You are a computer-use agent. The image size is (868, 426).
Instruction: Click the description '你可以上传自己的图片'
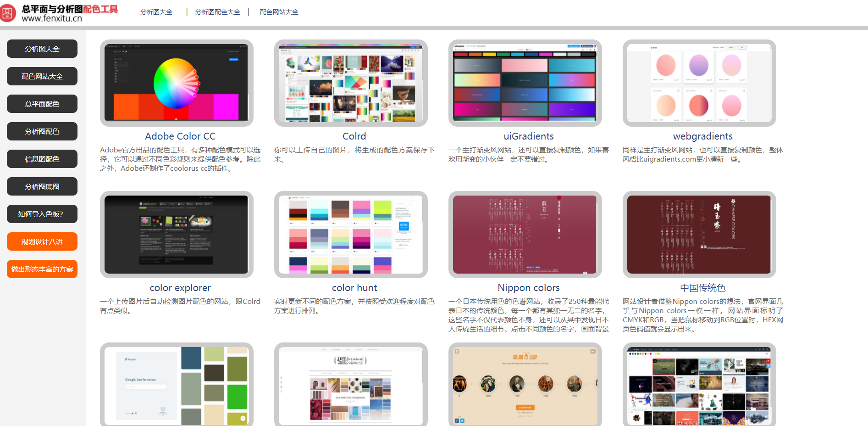click(354, 155)
